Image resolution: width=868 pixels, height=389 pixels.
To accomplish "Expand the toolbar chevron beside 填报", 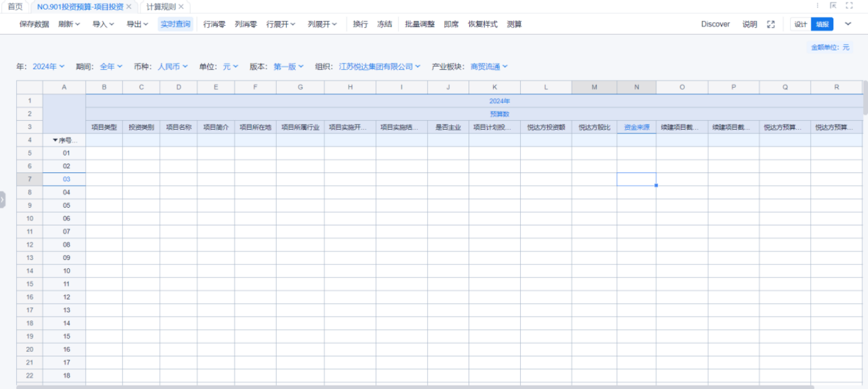I will tap(848, 24).
